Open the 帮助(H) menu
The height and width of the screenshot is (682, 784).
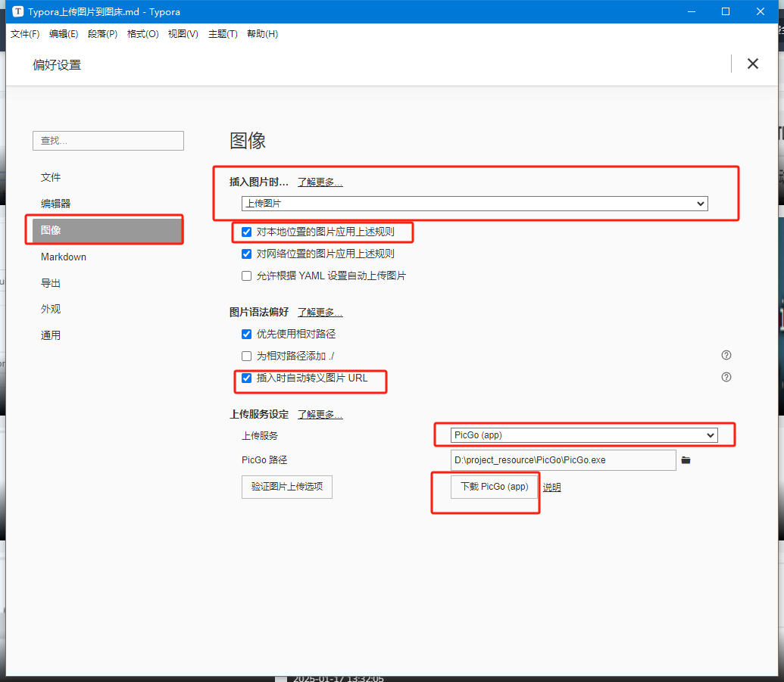pos(263,34)
